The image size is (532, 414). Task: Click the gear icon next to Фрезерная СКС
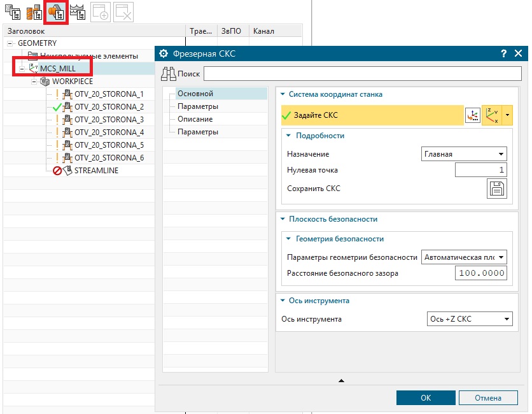click(x=164, y=54)
